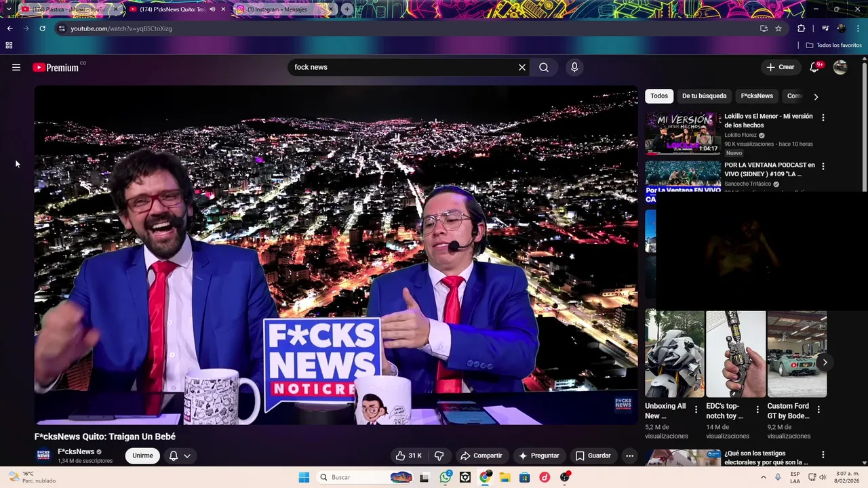Go to YouTube Premium home logo
Screen dimensions: 868x488
pos(55,67)
